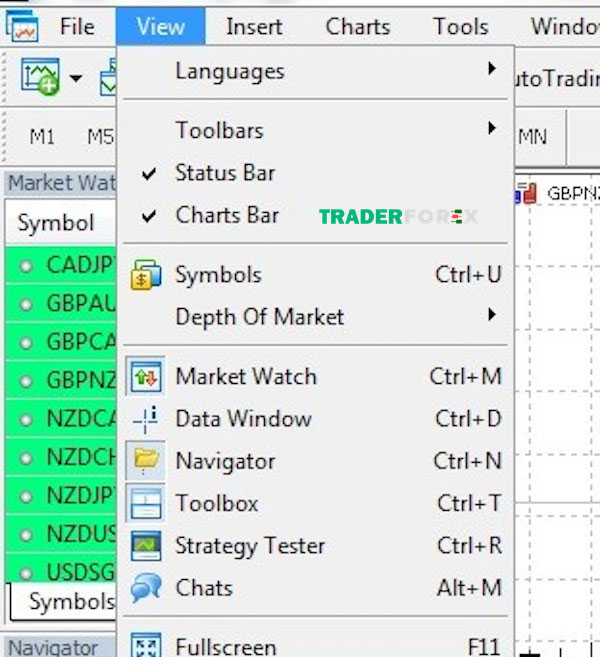The width and height of the screenshot is (609, 657).
Task: Open the Insert menu
Action: point(254,27)
